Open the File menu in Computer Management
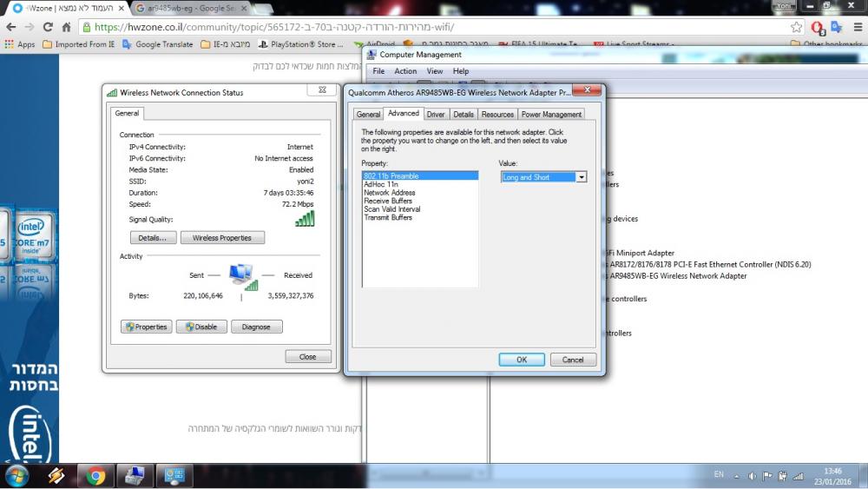The image size is (868, 489). tap(378, 71)
